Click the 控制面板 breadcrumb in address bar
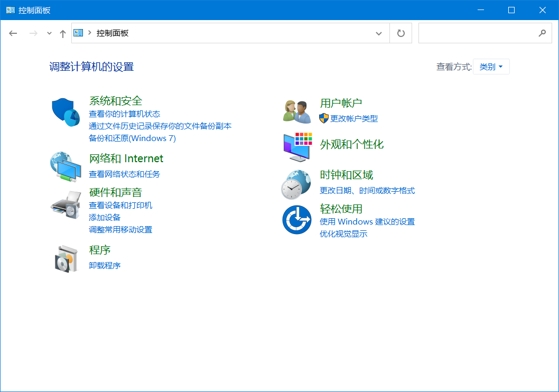The image size is (559, 392). click(x=113, y=33)
